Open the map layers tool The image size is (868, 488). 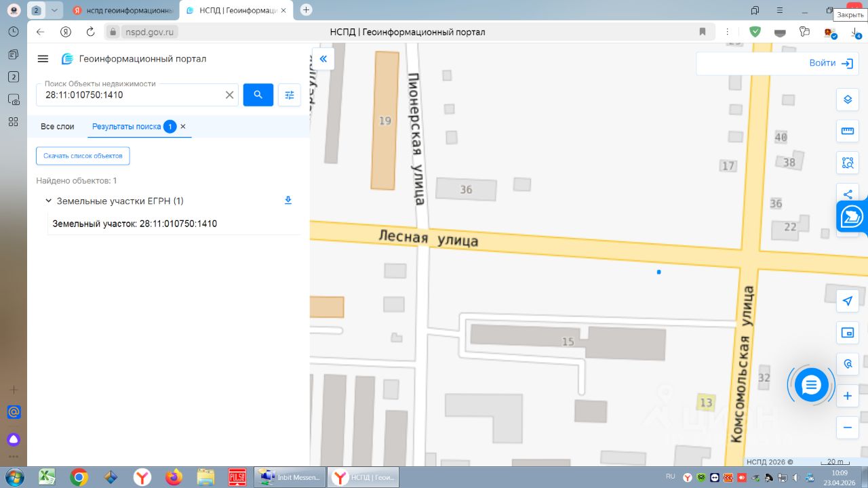point(847,100)
